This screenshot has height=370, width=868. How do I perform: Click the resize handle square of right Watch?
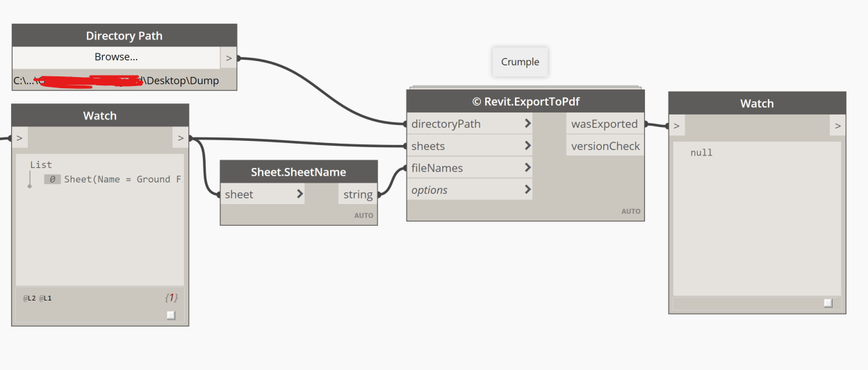click(828, 303)
